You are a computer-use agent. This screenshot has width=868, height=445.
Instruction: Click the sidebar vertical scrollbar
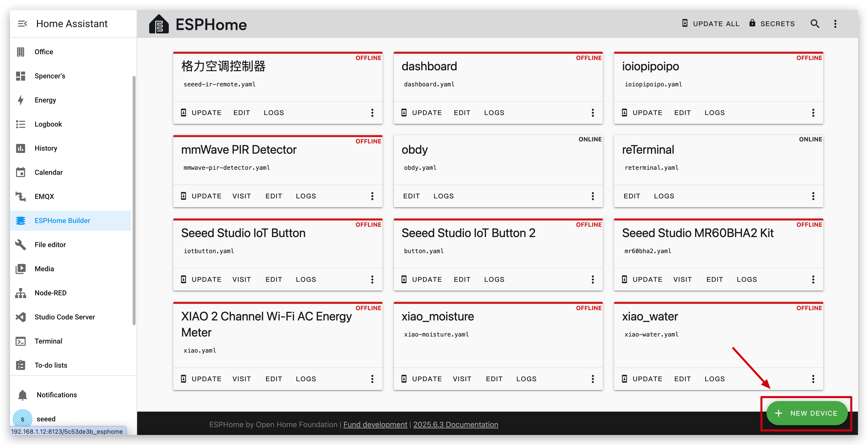pos(134,200)
